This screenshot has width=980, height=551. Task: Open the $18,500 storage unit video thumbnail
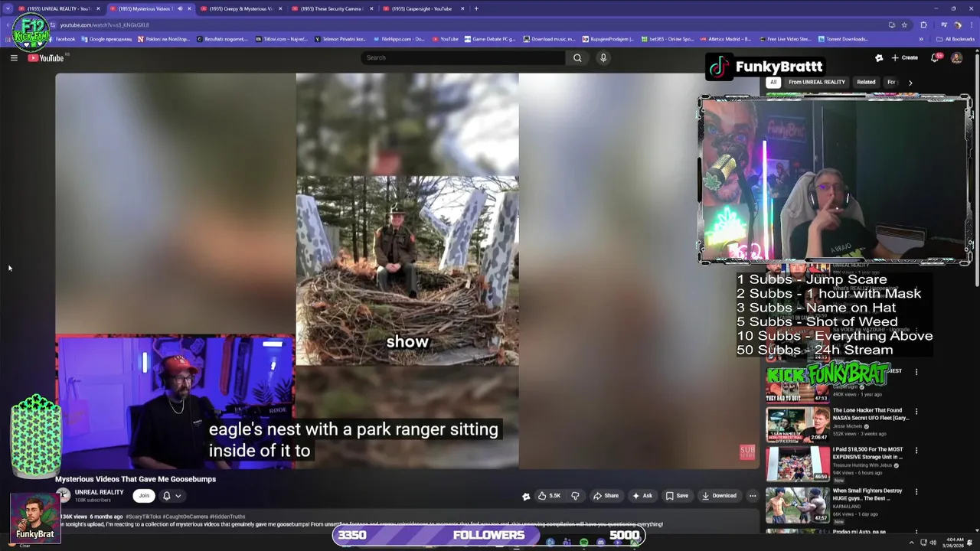[x=797, y=464]
